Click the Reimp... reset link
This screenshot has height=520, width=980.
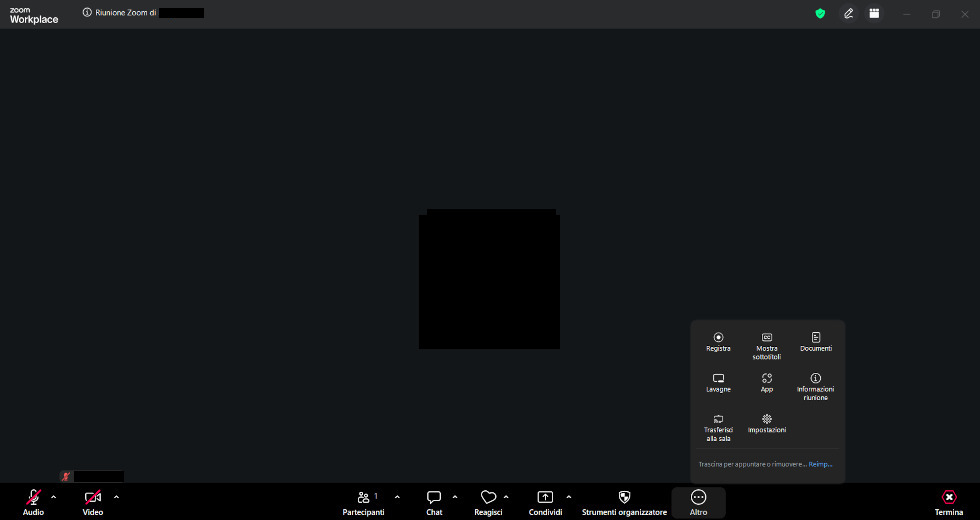[x=820, y=464]
